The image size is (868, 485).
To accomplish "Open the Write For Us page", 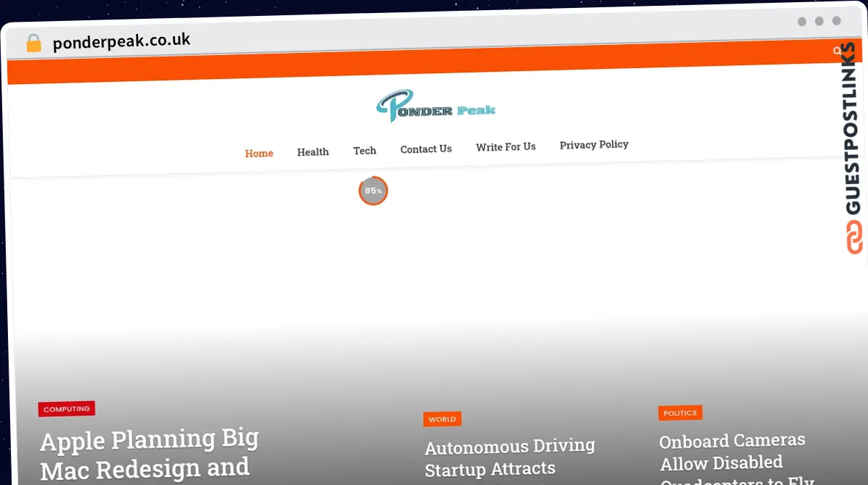I will (x=506, y=147).
